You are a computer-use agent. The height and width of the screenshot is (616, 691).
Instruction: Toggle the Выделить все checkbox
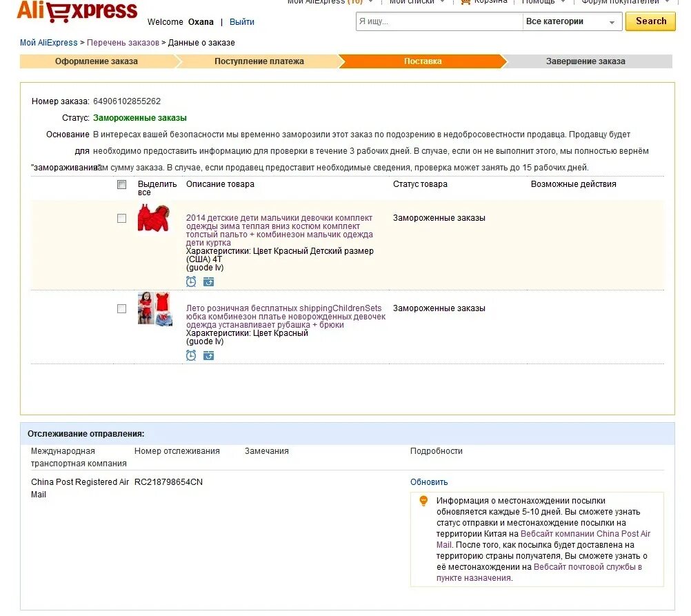pyautogui.click(x=121, y=184)
